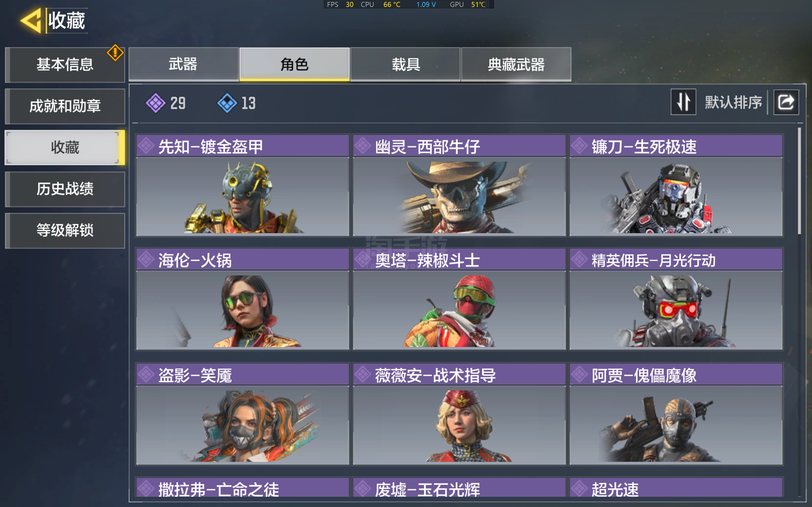Select the 薇薇安-战术指导 character card
The width and height of the screenshot is (812, 507).
pyautogui.click(x=459, y=414)
